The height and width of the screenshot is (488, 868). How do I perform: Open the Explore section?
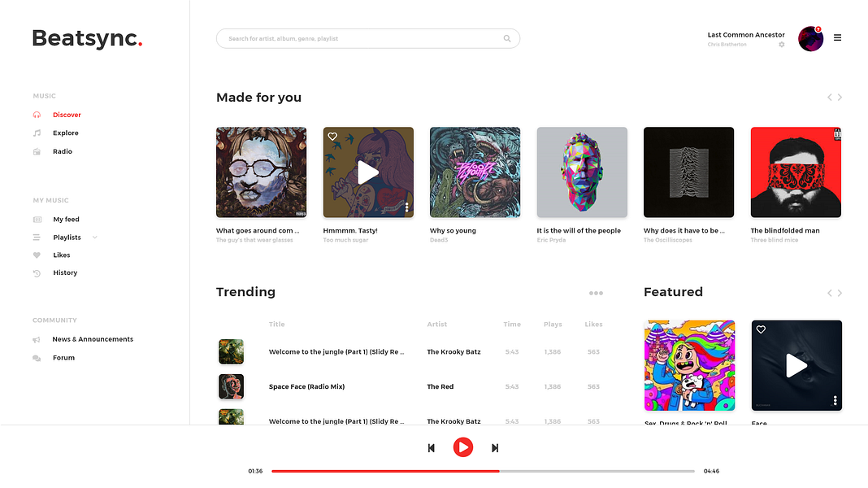point(65,133)
